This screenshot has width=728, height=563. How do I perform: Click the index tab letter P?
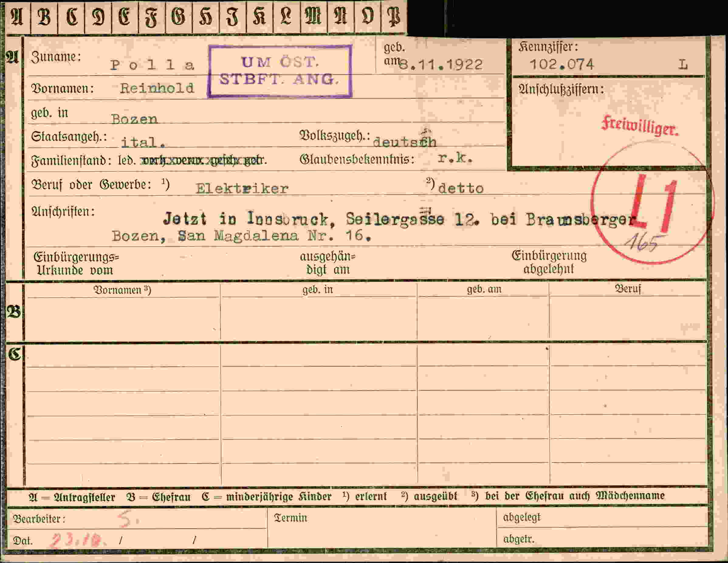point(394,17)
